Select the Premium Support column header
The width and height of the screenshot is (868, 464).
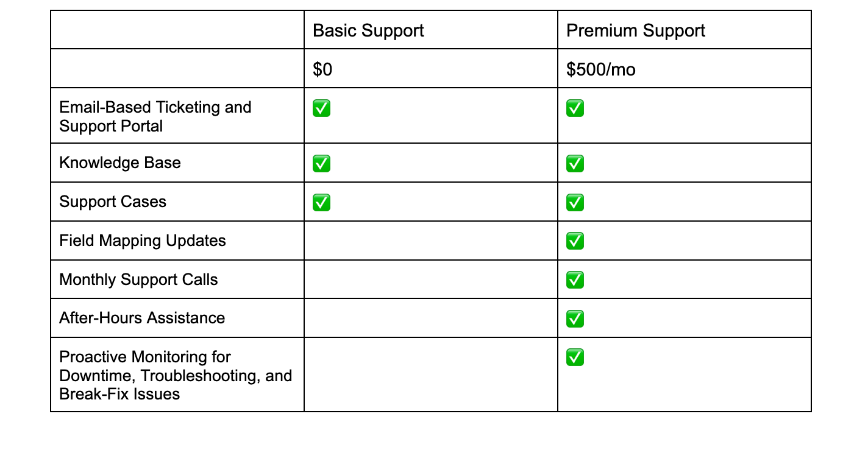click(x=635, y=31)
